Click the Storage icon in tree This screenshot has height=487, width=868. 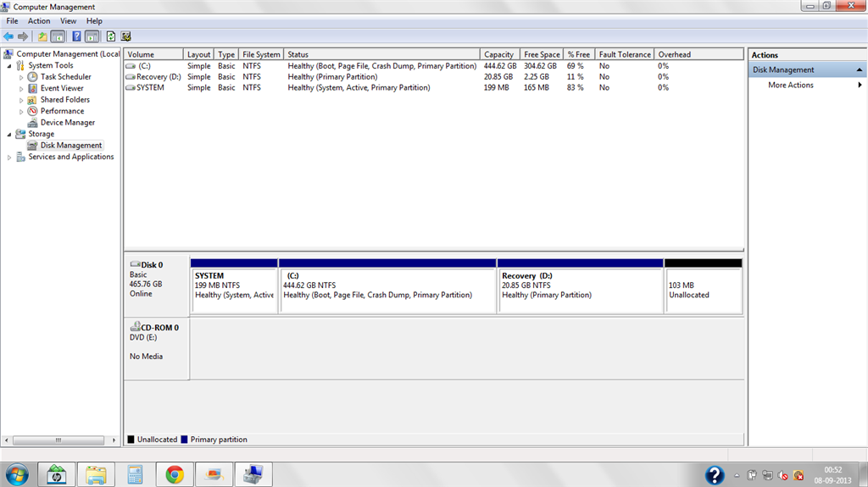pyautogui.click(x=20, y=134)
